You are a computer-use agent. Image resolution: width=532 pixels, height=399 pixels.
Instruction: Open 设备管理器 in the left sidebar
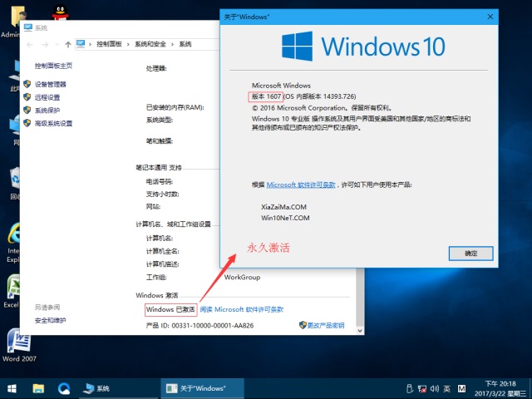click(51, 84)
